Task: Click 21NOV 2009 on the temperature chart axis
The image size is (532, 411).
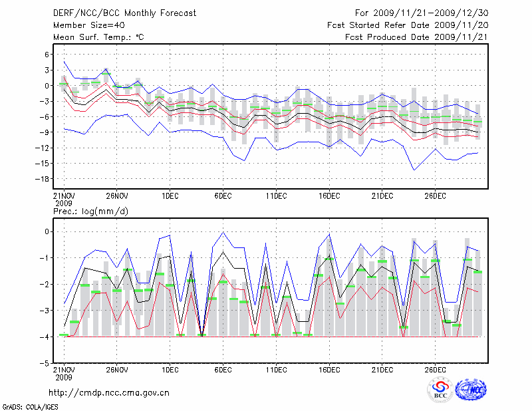Action: 63,198
